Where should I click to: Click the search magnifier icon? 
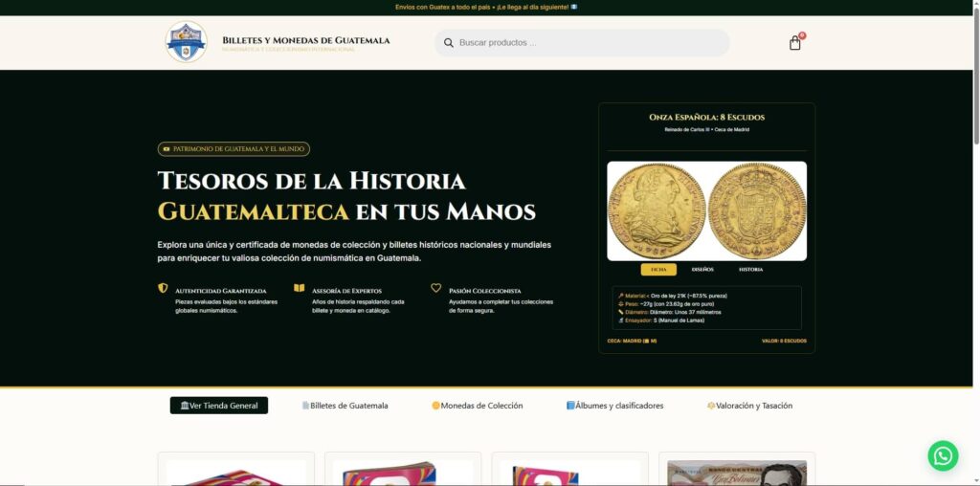[448, 43]
